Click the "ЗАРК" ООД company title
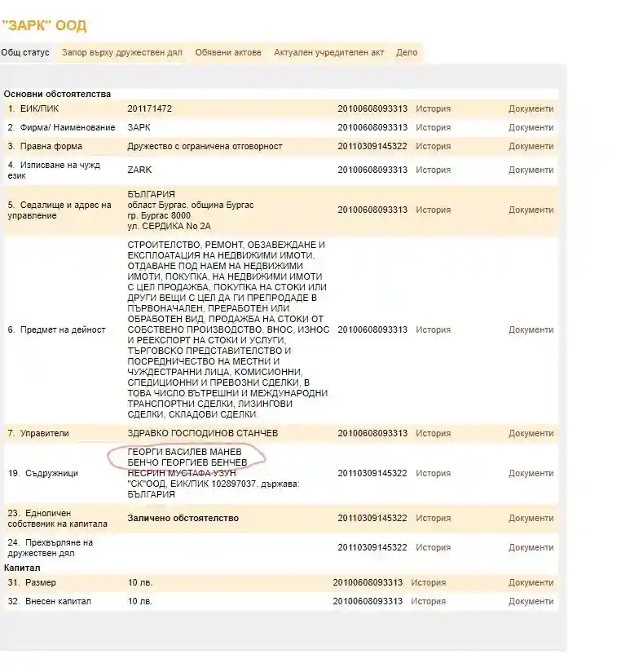 tap(44, 26)
